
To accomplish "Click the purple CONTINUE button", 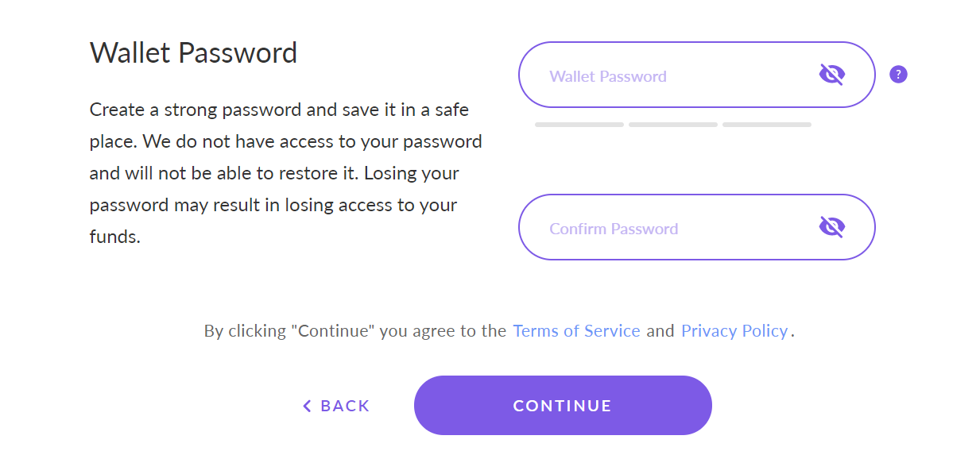I will click(563, 406).
